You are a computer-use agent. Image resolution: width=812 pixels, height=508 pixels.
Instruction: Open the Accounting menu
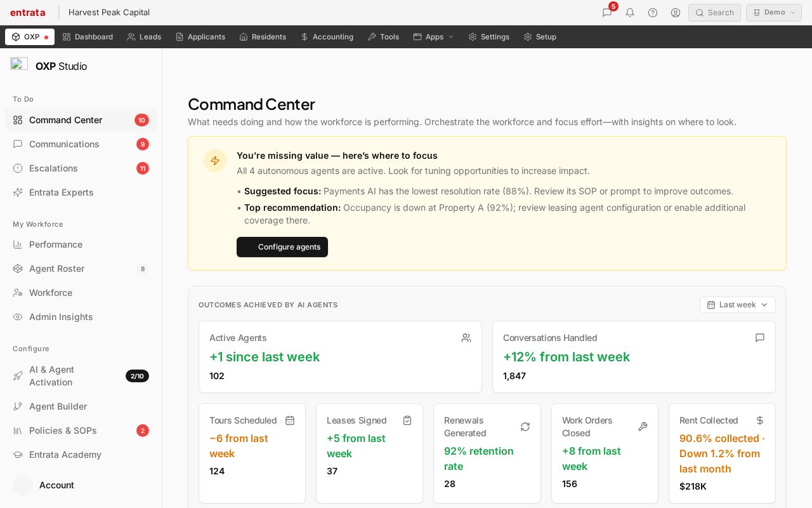(x=327, y=37)
